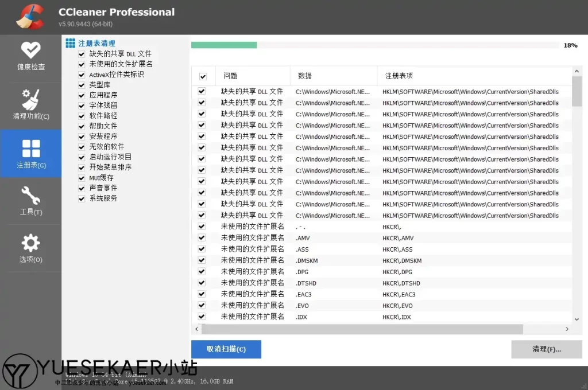
Task: Uncheck 缺失的共享 DLL 文件 in the category list
Action: coord(82,54)
